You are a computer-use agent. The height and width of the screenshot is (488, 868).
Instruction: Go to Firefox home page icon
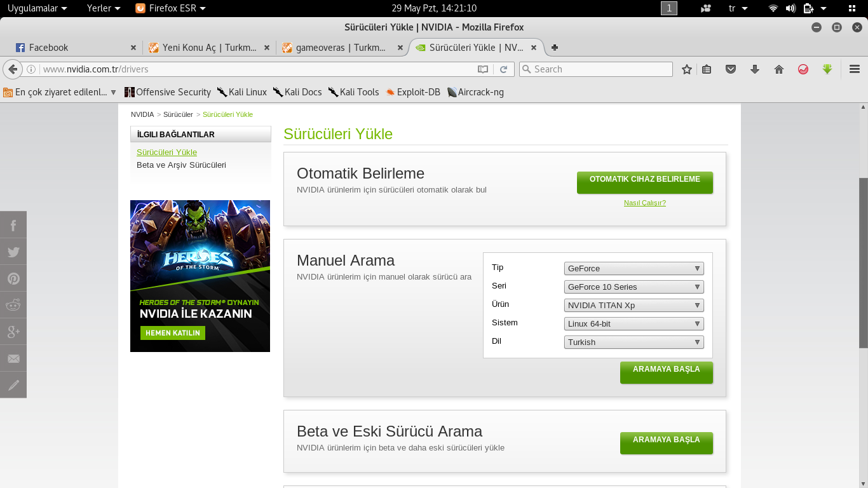pyautogui.click(x=779, y=69)
